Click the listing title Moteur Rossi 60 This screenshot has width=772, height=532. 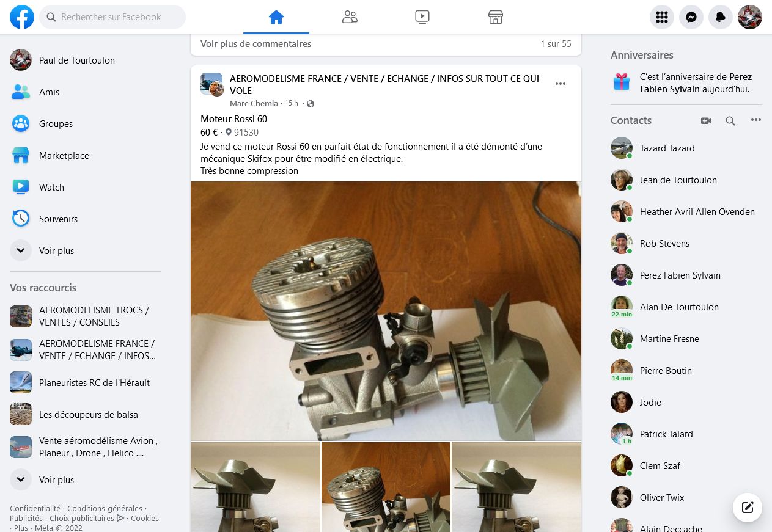233,118
